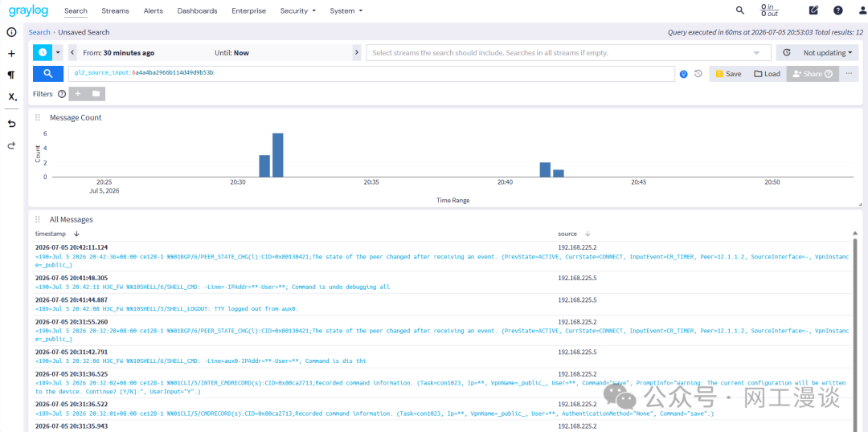The height and width of the screenshot is (432, 868).
Task: Open the Dashboards page
Action: pyautogui.click(x=197, y=10)
